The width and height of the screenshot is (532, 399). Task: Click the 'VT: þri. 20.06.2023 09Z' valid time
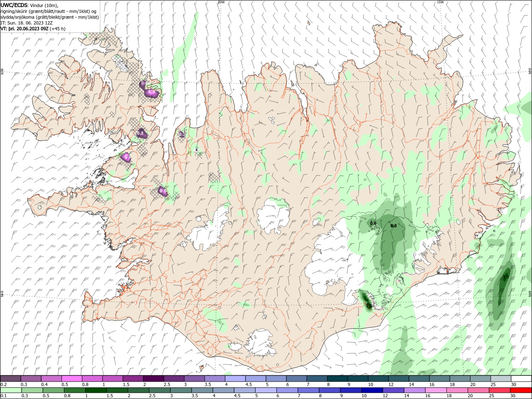[x=25, y=29]
